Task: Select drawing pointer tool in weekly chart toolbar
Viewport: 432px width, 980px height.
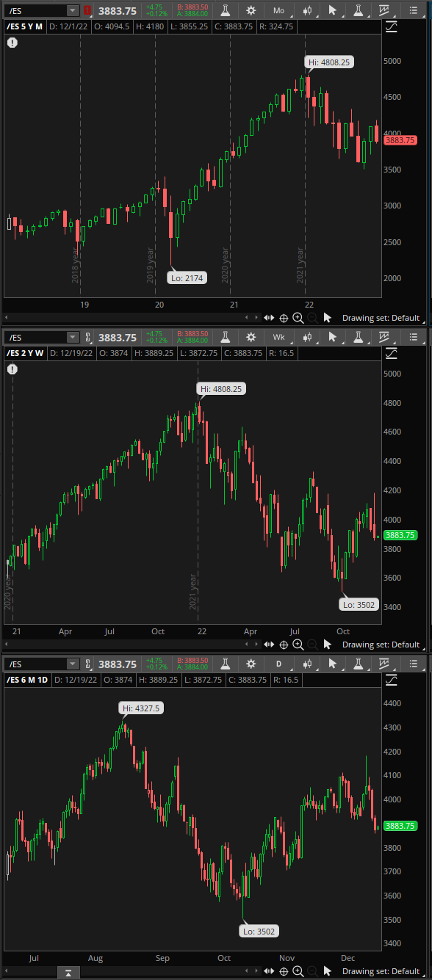Action: (333, 337)
